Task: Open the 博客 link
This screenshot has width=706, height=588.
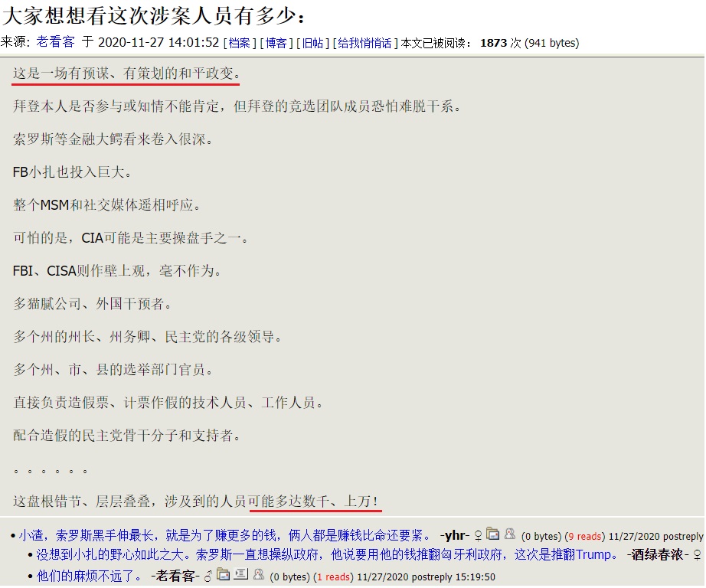Action: point(276,43)
